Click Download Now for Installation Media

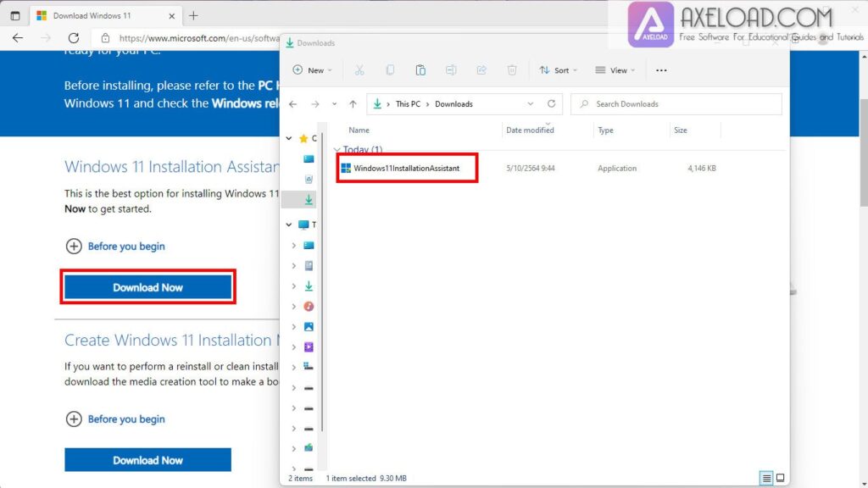147,460
